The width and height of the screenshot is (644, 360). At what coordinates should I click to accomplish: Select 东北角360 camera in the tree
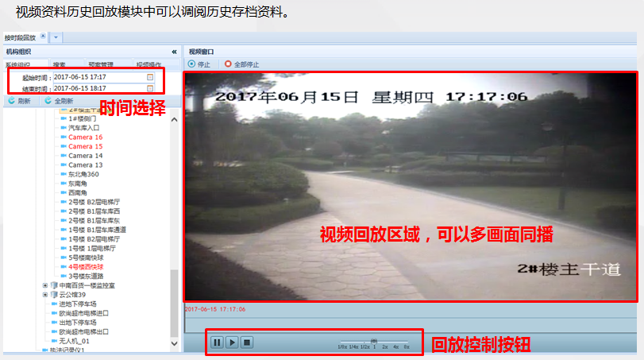click(83, 174)
